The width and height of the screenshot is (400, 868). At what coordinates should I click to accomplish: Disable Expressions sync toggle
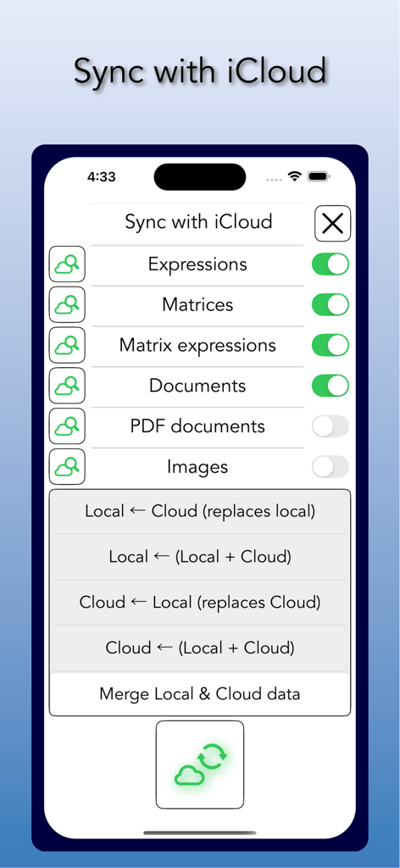(331, 264)
